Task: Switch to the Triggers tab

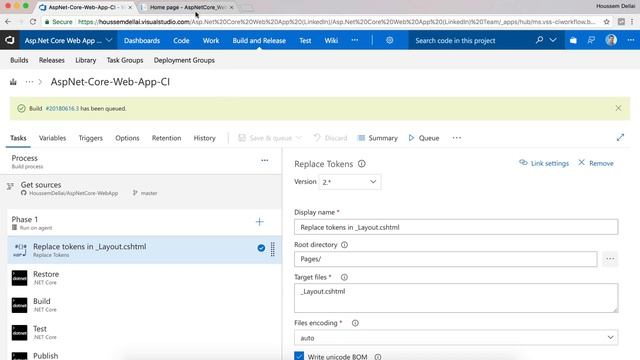Action: [x=90, y=138]
